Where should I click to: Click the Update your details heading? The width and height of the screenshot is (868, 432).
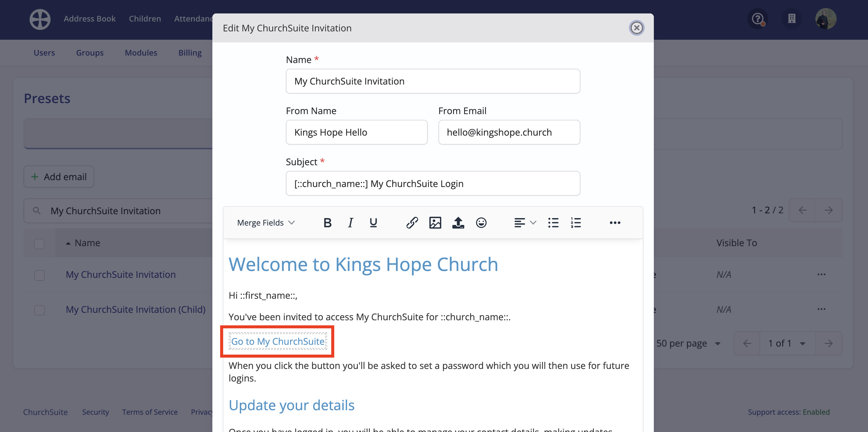coord(292,405)
